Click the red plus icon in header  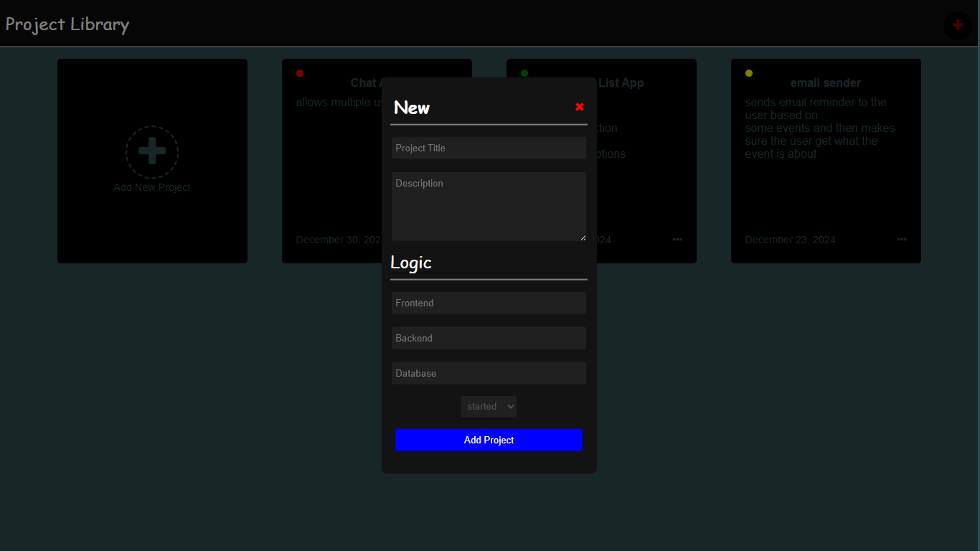point(957,25)
